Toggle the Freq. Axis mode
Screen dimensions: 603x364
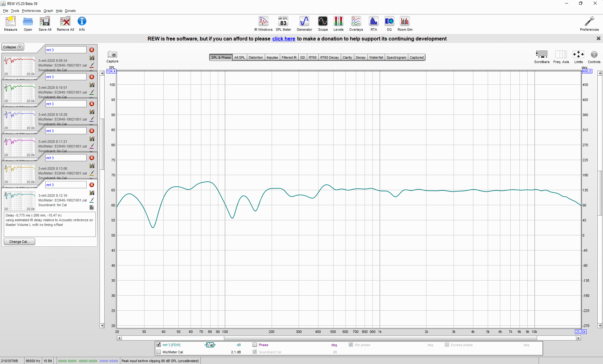[561, 56]
